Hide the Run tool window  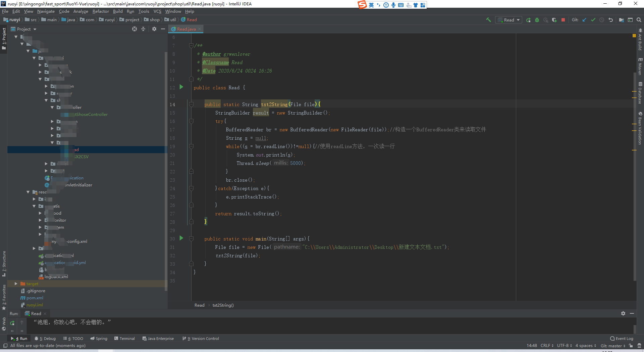pos(632,313)
